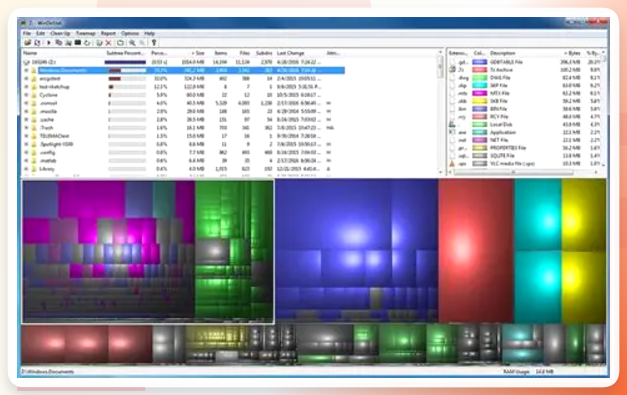Screen dimensions: 627x395
Task: Click the Windows.Documents path in status bar
Action: click(x=48, y=372)
